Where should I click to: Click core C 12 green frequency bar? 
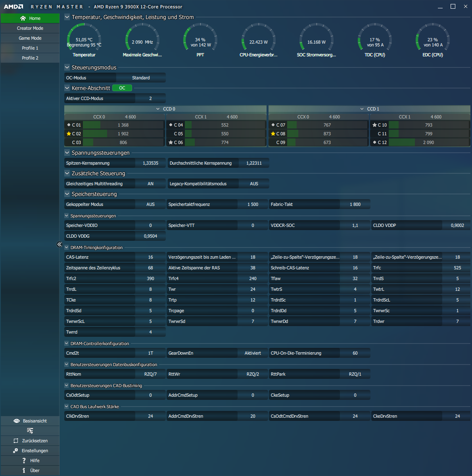402,142
